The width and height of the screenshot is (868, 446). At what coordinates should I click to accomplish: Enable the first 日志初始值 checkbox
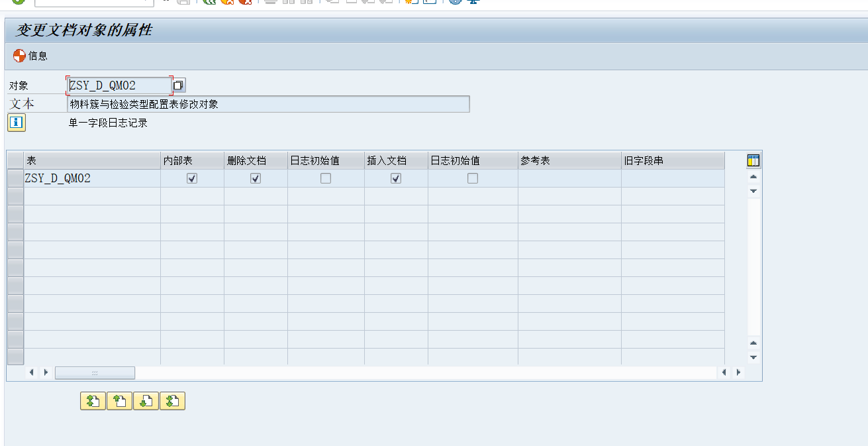click(x=325, y=178)
